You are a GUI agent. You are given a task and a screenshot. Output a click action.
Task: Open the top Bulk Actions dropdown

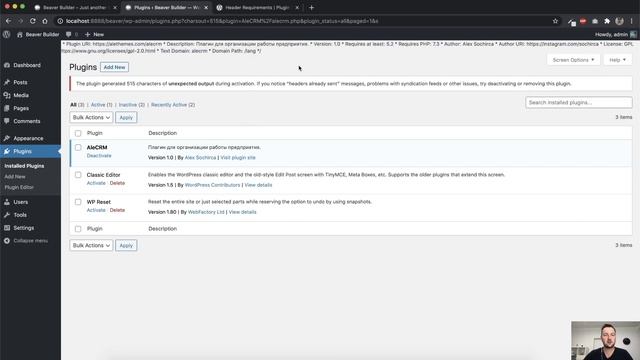[x=91, y=118]
